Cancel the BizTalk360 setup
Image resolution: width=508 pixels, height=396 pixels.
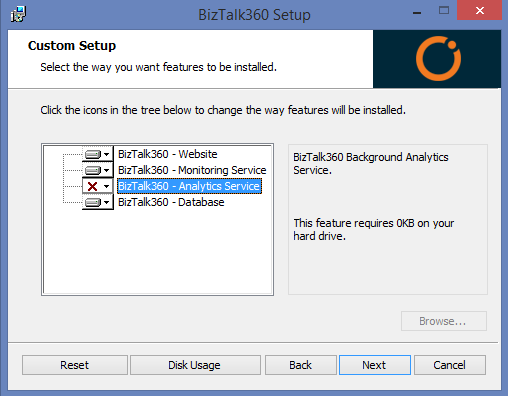450,365
